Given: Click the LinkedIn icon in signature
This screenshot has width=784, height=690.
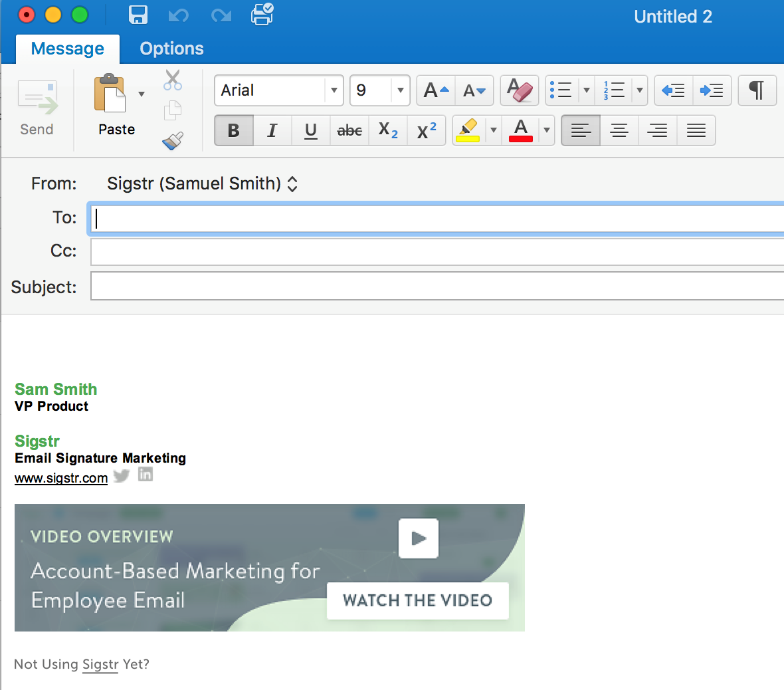Looking at the screenshot, I should pyautogui.click(x=145, y=474).
